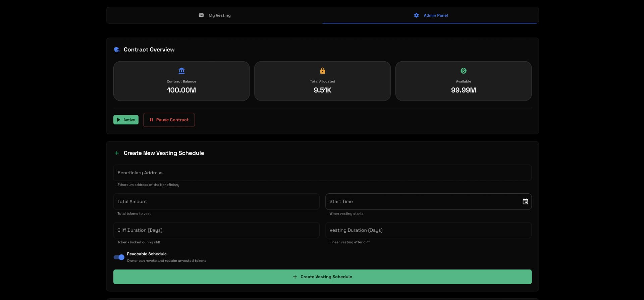
Task: Click the wallet icon beside My Vesting
Action: coord(201,15)
